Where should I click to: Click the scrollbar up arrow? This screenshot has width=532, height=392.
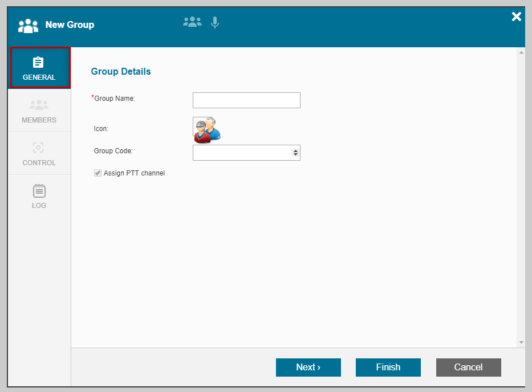[521, 52]
